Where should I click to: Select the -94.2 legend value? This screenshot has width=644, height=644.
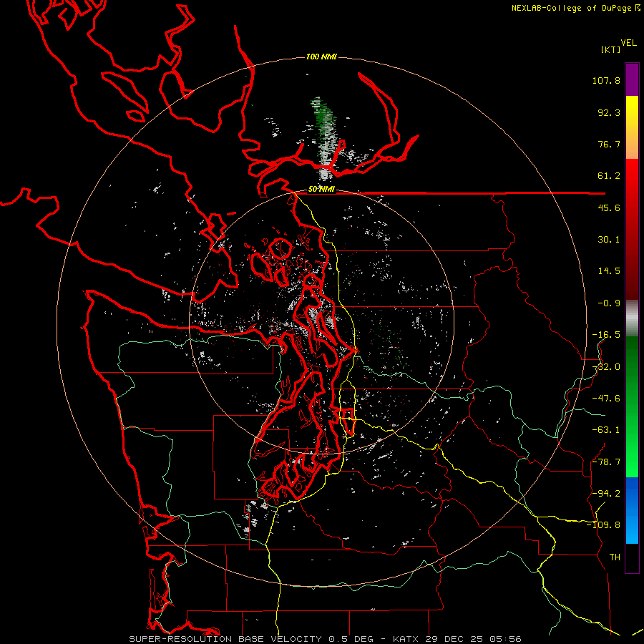click(x=606, y=493)
